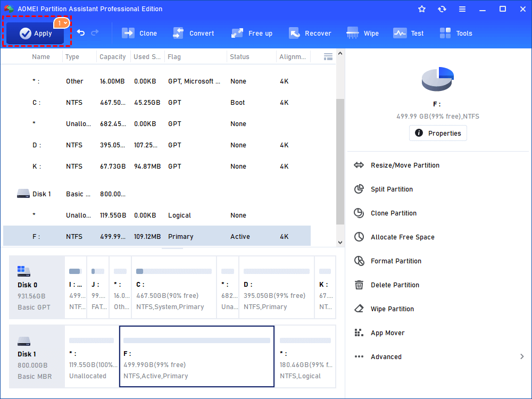The height and width of the screenshot is (399, 532).
Task: Click the star favorite icon in title bar
Action: pos(422,9)
